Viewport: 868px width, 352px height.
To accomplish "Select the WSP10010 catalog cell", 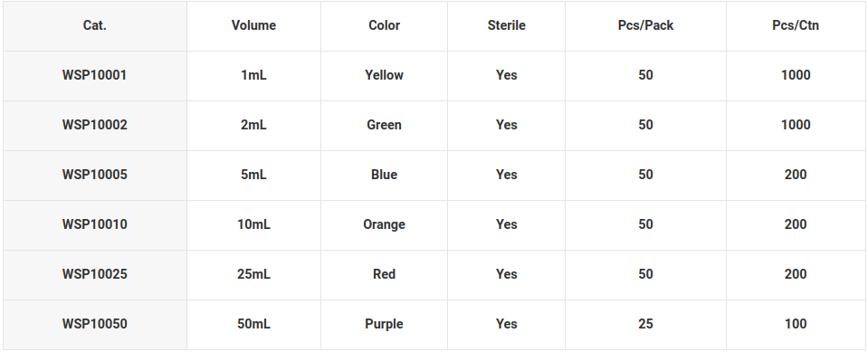I will click(x=95, y=224).
